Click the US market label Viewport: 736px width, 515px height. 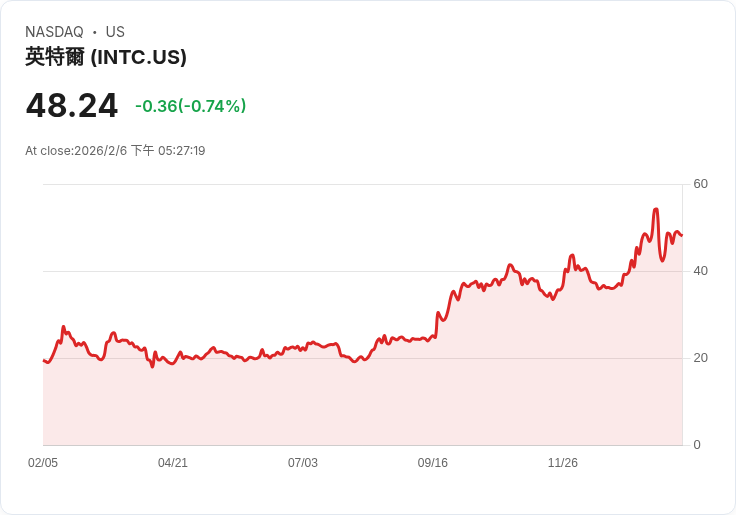(x=115, y=32)
